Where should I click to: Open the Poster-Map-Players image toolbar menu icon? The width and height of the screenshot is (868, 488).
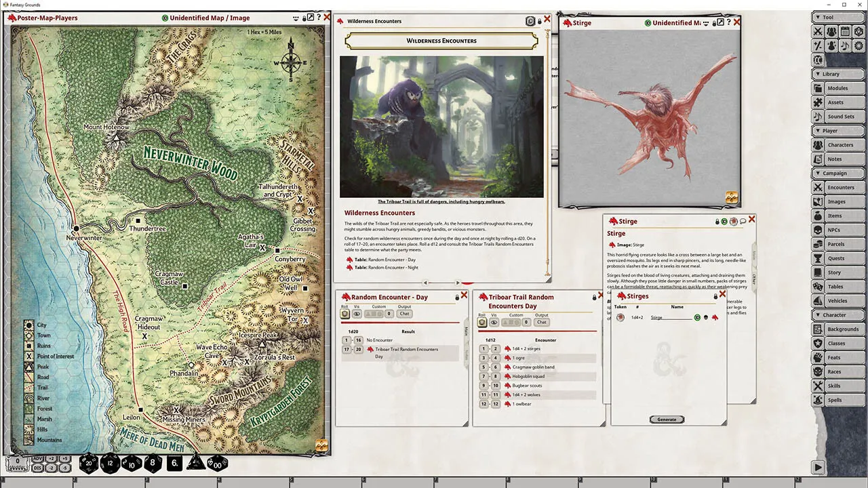[296, 18]
